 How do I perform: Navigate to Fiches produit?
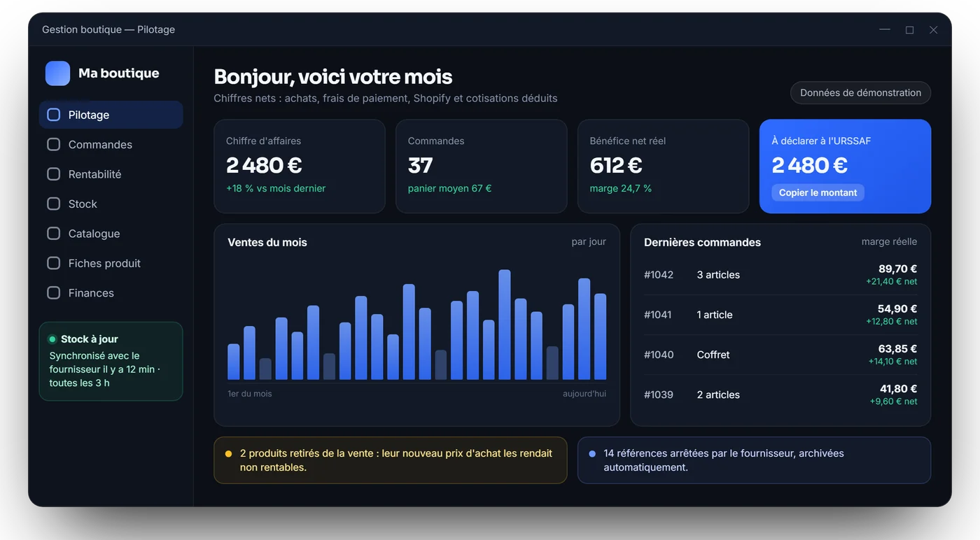coord(111,264)
